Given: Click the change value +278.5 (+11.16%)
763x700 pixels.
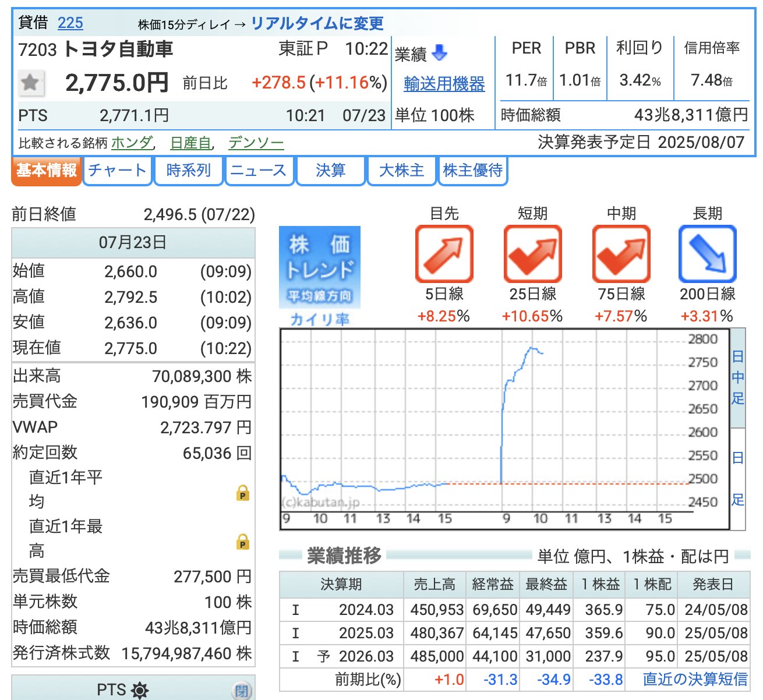Looking at the screenshot, I should coord(320,83).
